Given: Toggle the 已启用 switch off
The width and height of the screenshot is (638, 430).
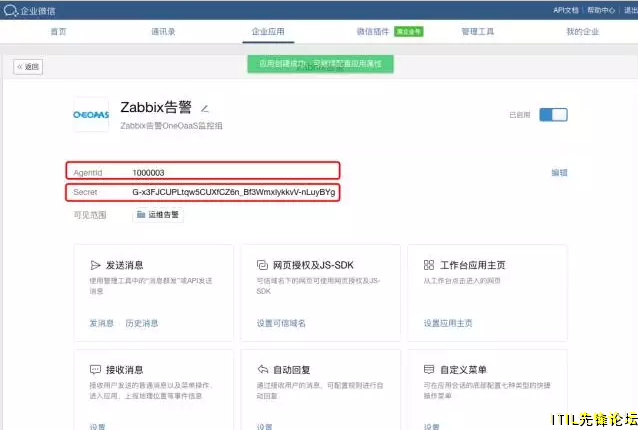Looking at the screenshot, I should pos(553,115).
